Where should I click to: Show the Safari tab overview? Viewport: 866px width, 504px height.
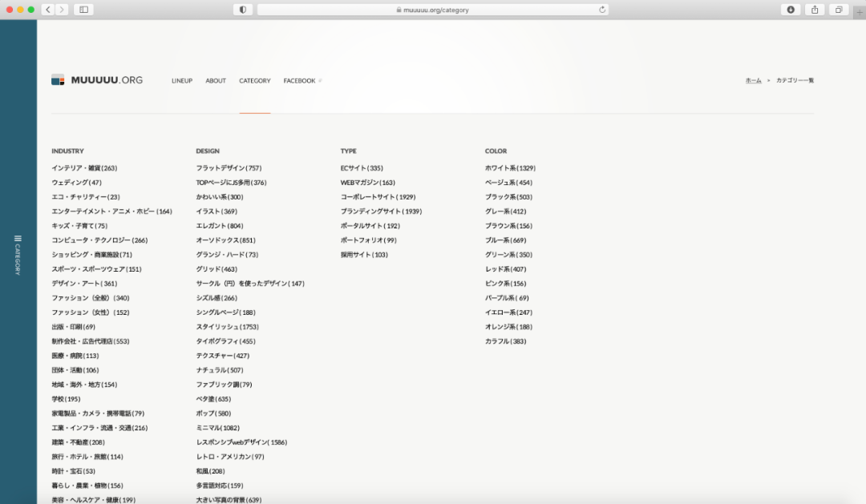839,10
